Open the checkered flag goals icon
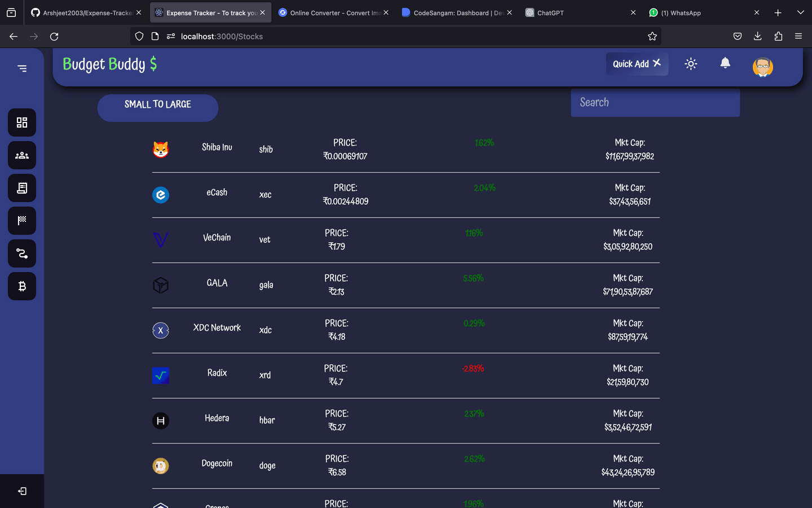The image size is (812, 508). tap(22, 221)
